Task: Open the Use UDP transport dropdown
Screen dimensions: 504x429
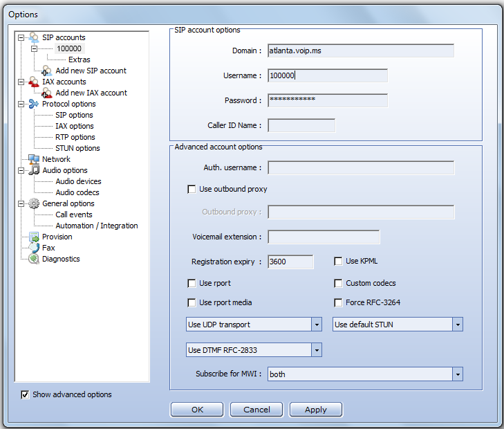Action: click(x=317, y=325)
